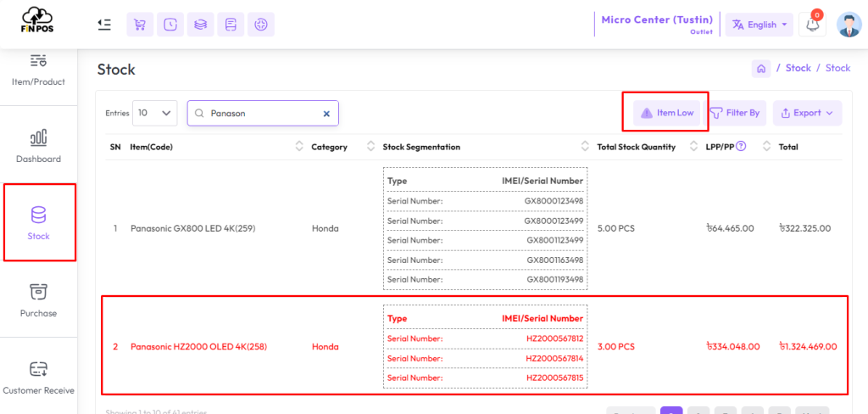
Task: Sort by Total Stock Quantity column
Action: 693,147
